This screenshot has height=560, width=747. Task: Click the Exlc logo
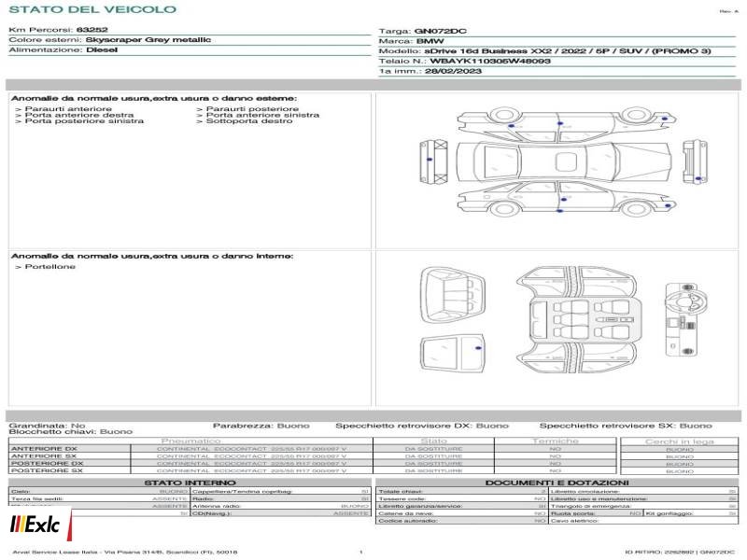39,525
